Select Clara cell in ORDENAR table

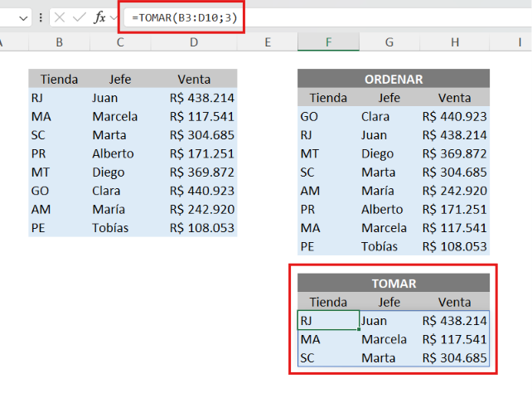(x=389, y=116)
